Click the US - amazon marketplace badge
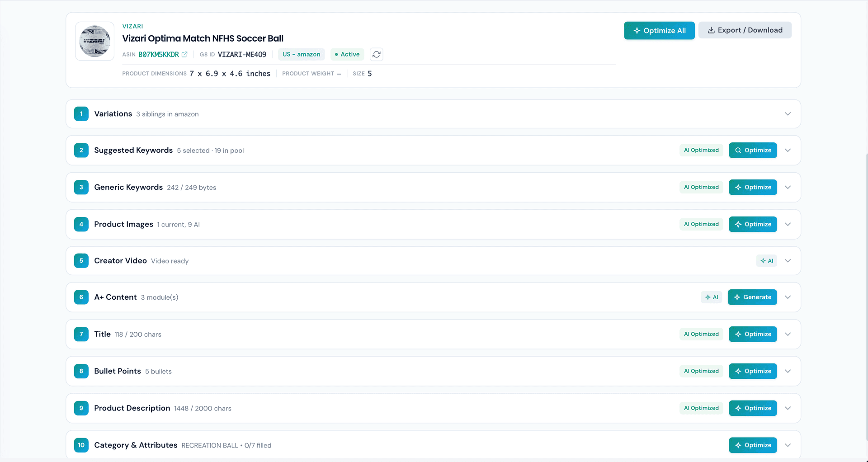 click(x=301, y=54)
